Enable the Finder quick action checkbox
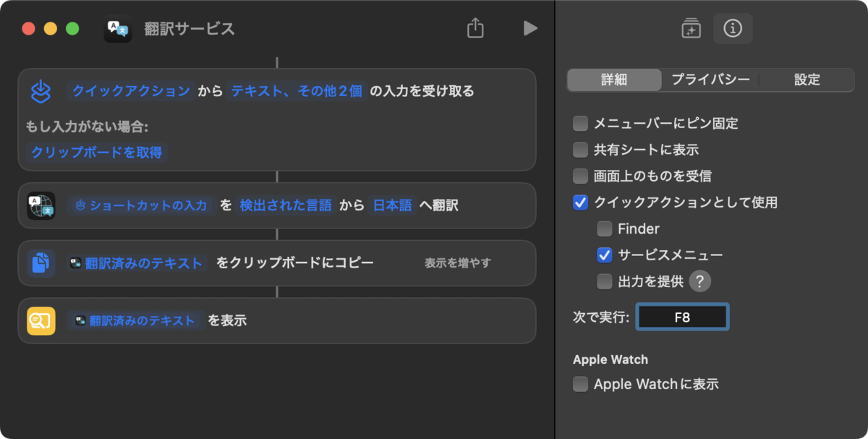 pos(605,229)
